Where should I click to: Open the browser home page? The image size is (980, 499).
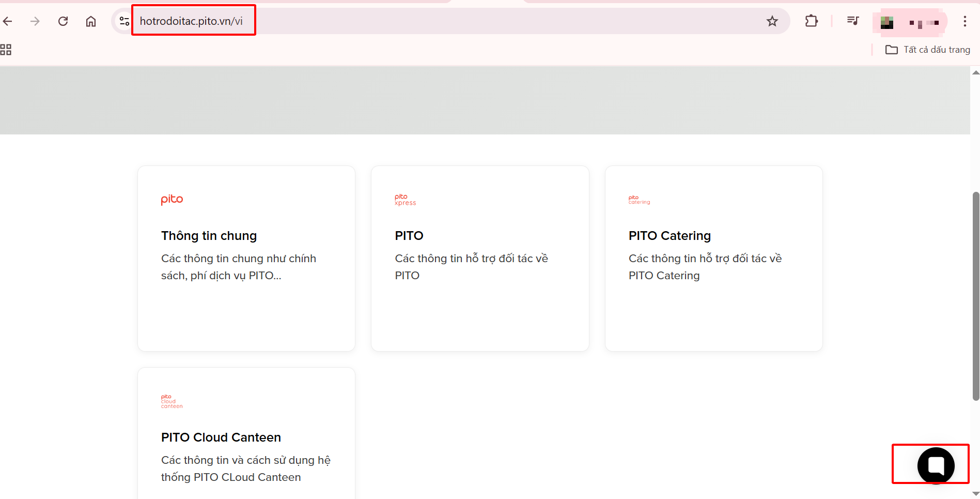91,21
